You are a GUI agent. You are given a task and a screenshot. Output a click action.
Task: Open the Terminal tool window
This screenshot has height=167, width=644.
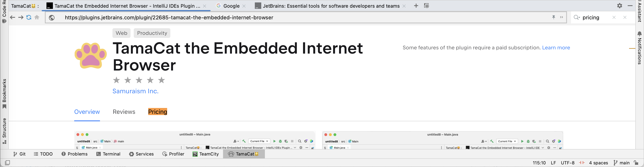pos(108,154)
